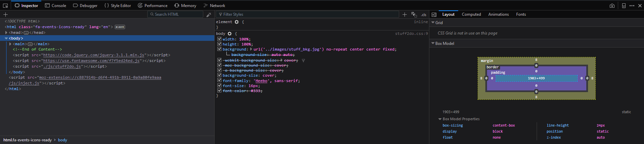
Task: Open the stuff2do.css:9 source link
Action: tap(411, 33)
